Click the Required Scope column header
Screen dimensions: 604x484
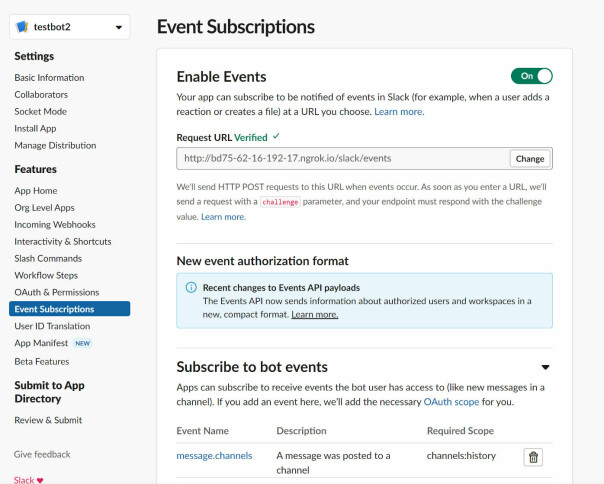[x=460, y=430]
